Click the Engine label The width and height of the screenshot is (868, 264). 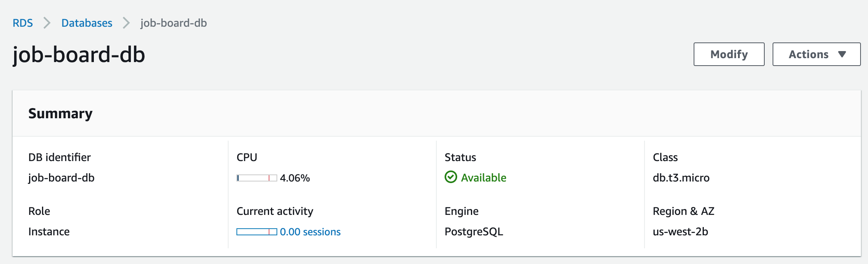click(461, 211)
